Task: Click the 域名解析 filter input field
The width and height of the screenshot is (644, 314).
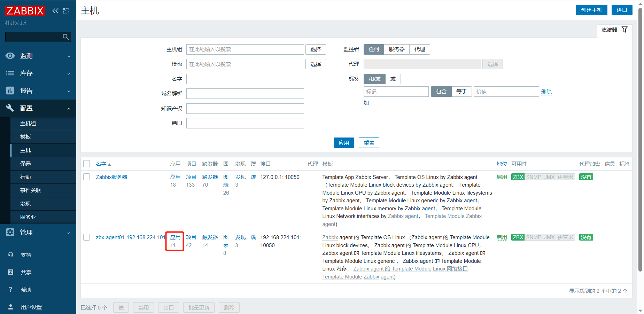Action: 245,94
